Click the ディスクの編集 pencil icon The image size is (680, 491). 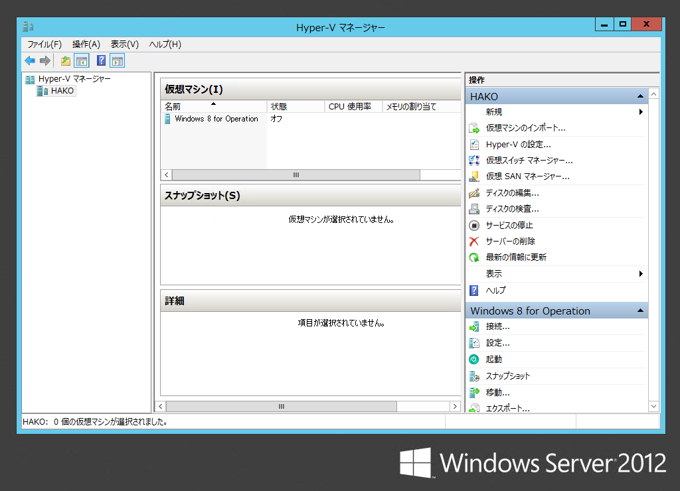point(474,193)
